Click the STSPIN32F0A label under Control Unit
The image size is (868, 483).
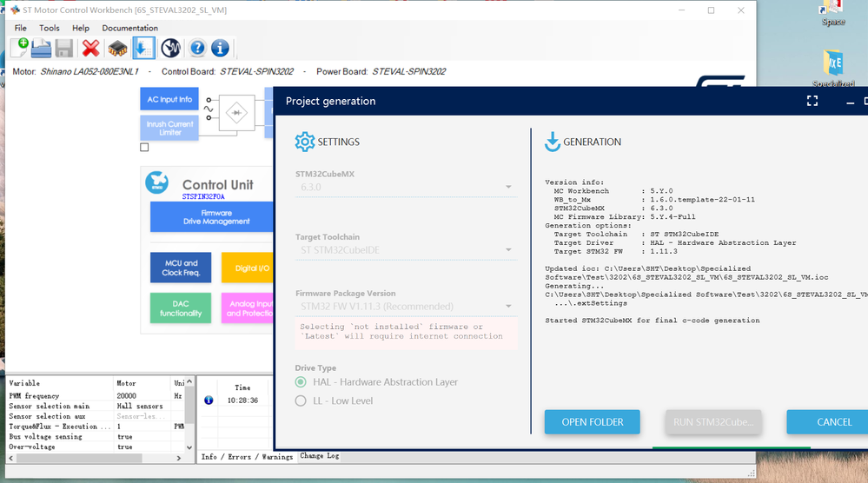point(203,196)
